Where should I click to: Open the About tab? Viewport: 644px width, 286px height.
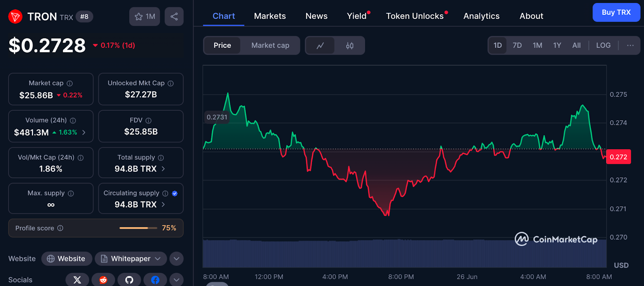(x=531, y=16)
